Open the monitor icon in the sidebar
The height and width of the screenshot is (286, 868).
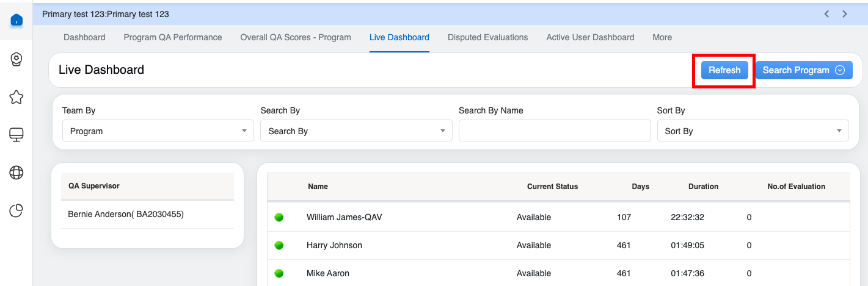(16, 135)
